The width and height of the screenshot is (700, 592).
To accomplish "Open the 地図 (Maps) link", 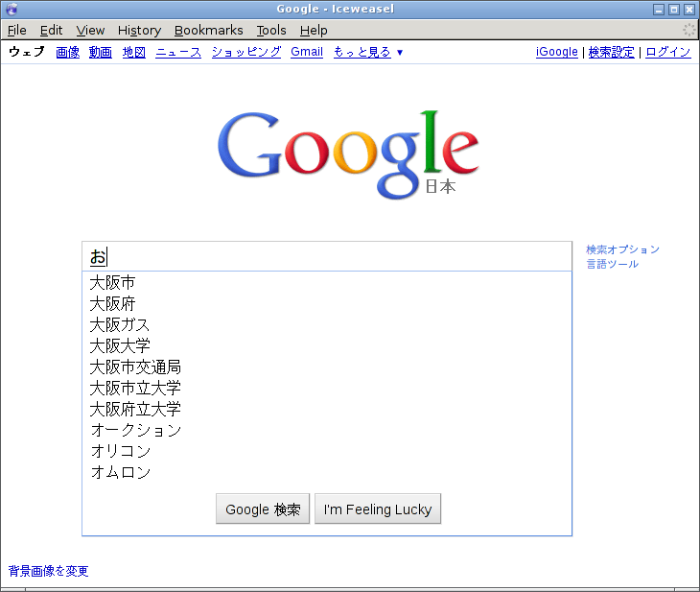I will click(134, 52).
